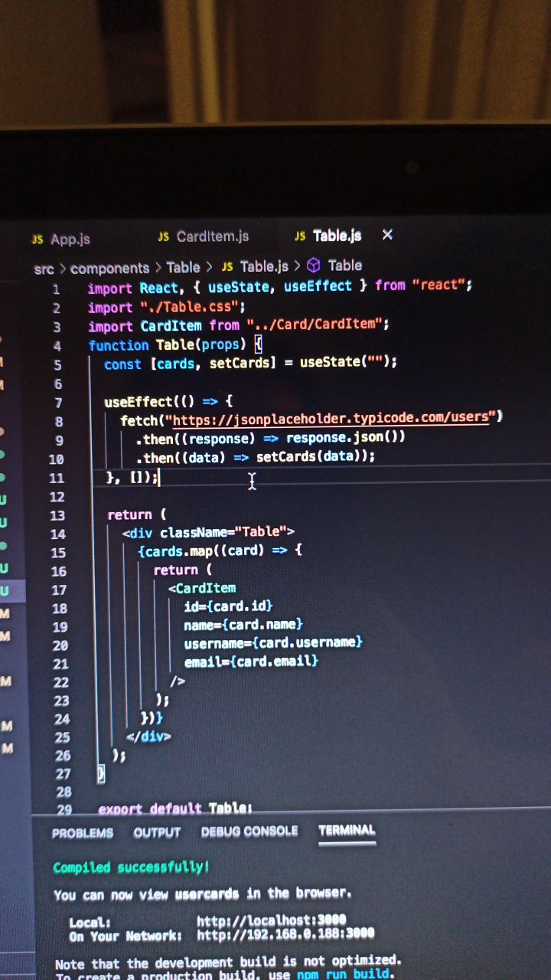Viewport: 551px width, 980px height.
Task: Click the closing brace on line 27
Action: [101, 774]
